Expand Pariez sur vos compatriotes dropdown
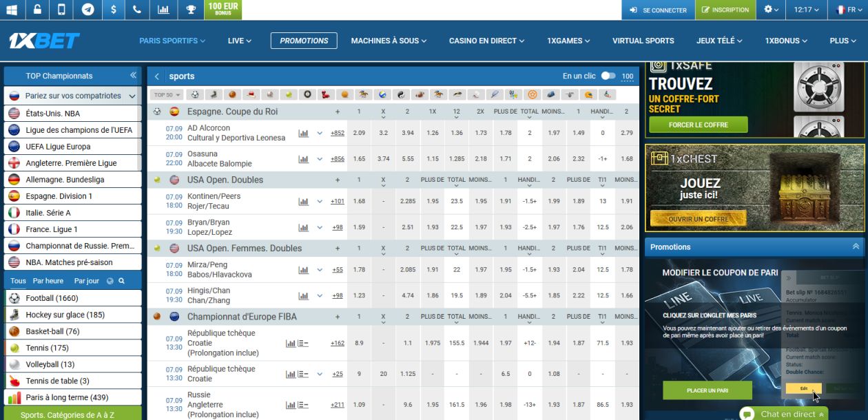Viewport: 868px width, 420px height. 132,96
